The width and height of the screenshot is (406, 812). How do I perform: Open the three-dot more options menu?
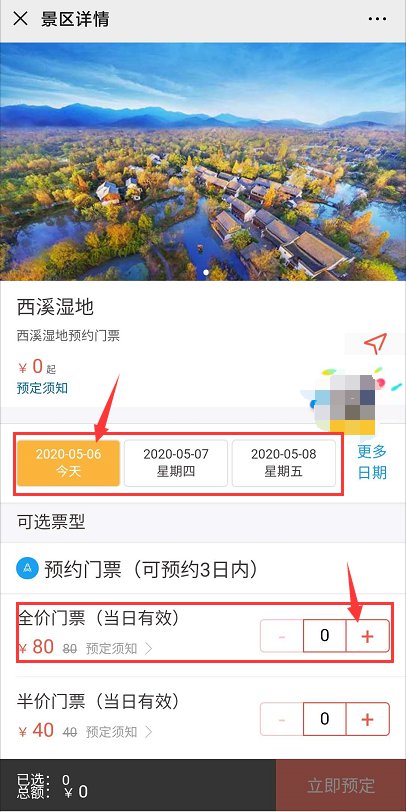pyautogui.click(x=378, y=19)
